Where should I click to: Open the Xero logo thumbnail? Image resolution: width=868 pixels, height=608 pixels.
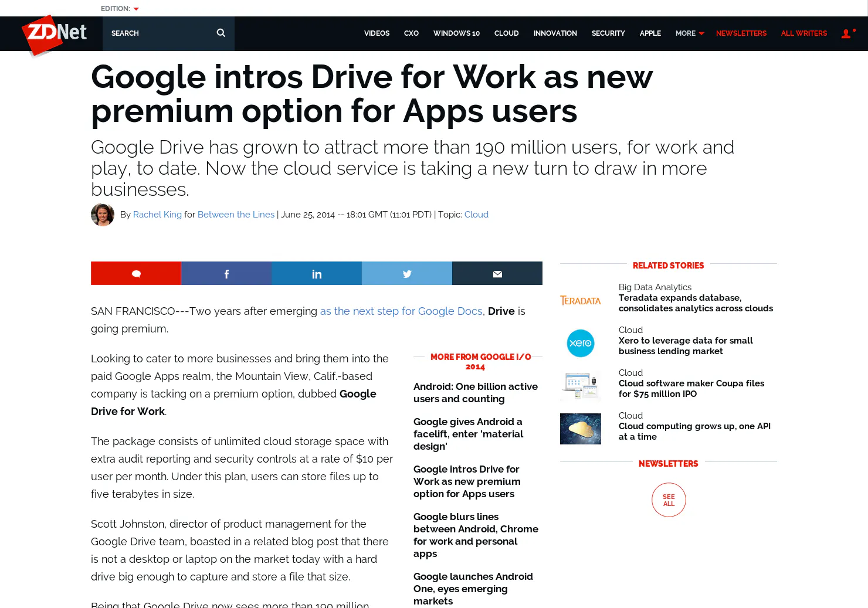point(581,344)
